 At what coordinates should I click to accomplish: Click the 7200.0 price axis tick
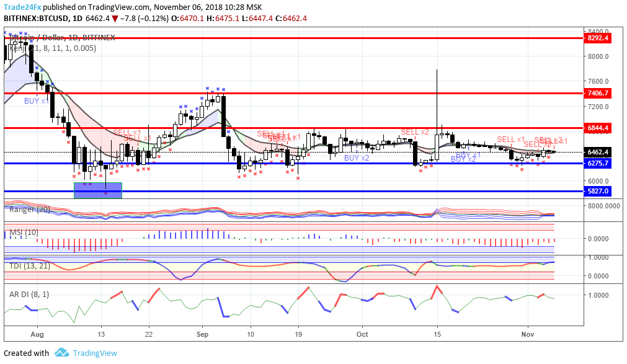598,107
